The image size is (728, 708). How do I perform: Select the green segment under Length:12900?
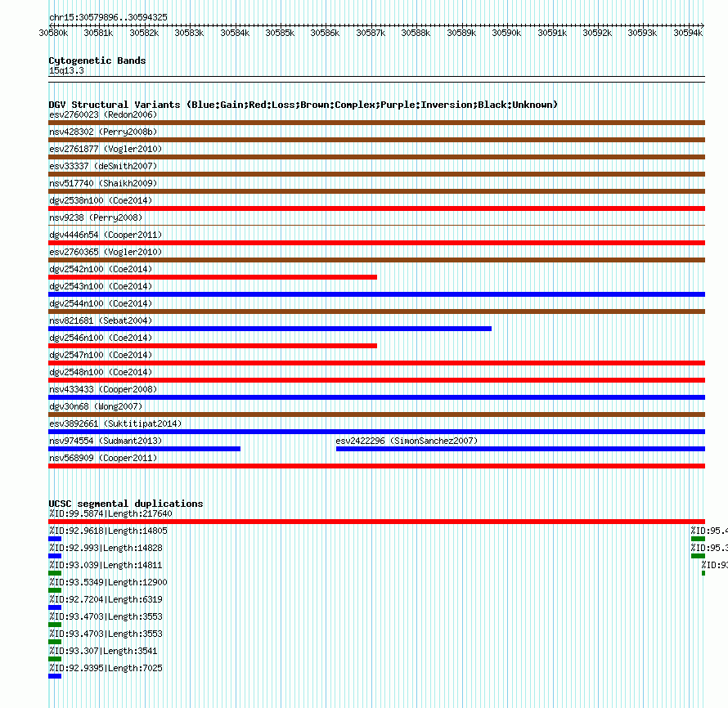[x=55, y=590]
